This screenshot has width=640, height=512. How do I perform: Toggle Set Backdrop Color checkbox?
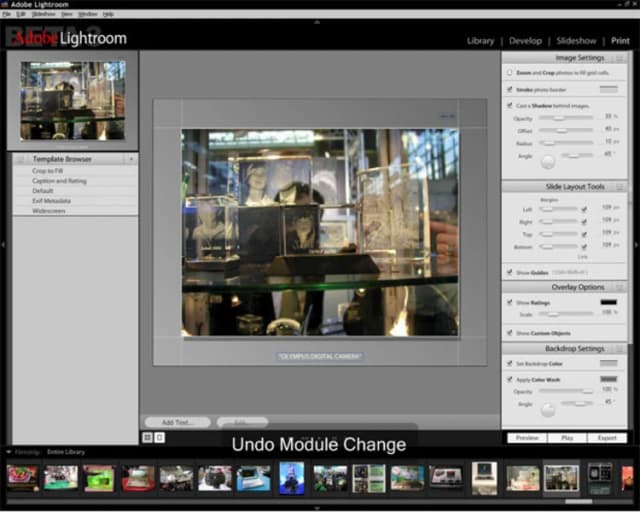[x=510, y=363]
